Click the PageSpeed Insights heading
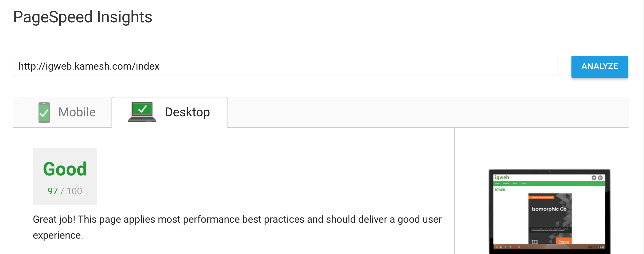 point(82,17)
